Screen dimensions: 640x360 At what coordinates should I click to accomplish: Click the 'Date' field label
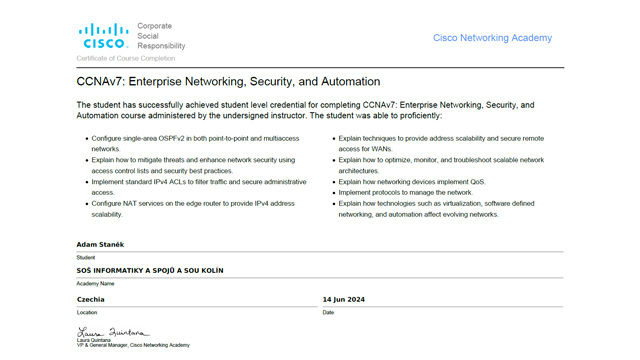328,312
